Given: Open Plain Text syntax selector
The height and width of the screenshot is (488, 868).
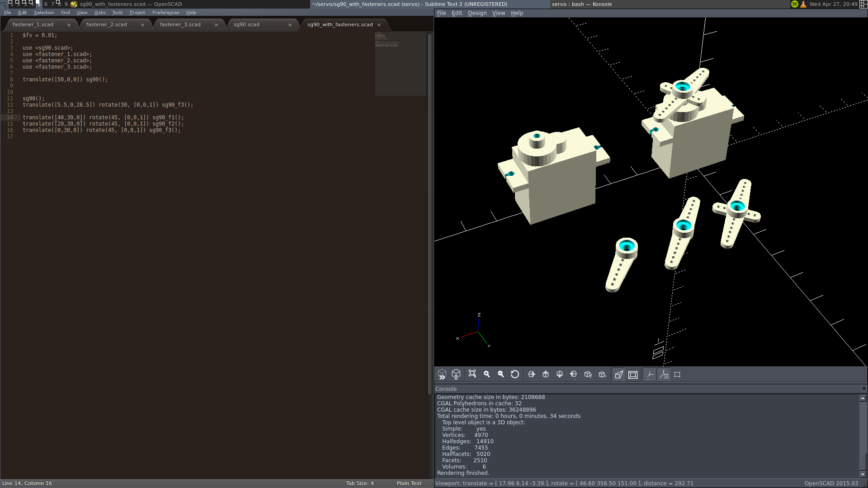Looking at the screenshot, I should [409, 483].
